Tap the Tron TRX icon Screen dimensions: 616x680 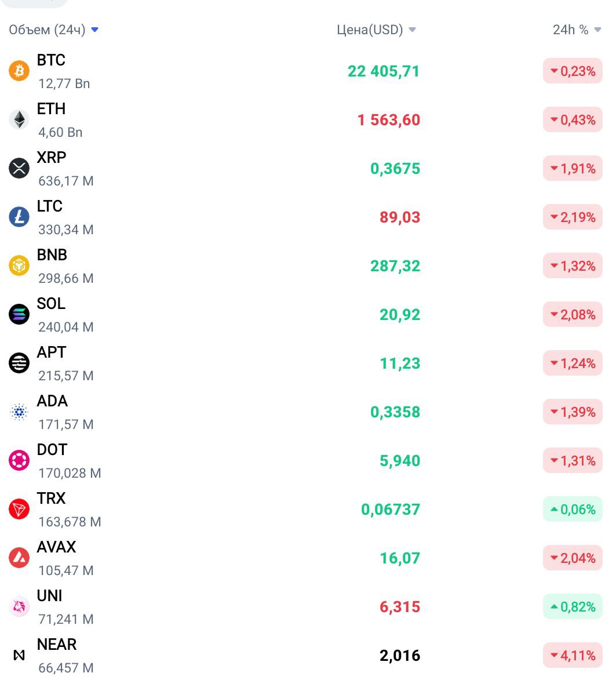[19, 509]
